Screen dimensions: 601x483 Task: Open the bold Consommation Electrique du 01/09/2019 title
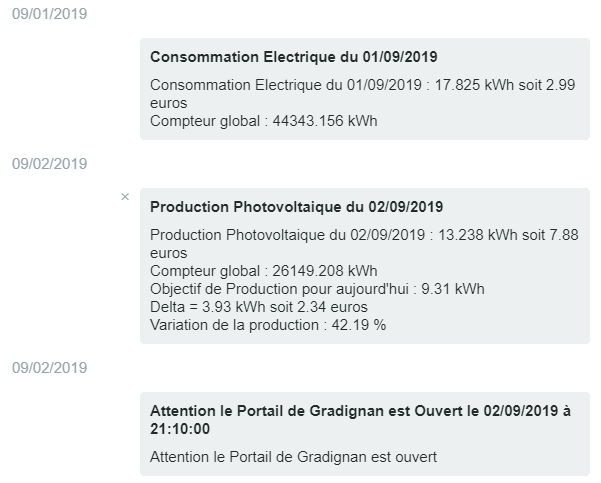[293, 57]
